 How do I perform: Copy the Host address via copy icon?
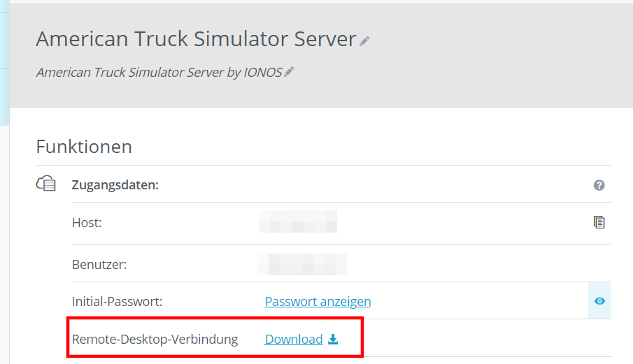599,222
